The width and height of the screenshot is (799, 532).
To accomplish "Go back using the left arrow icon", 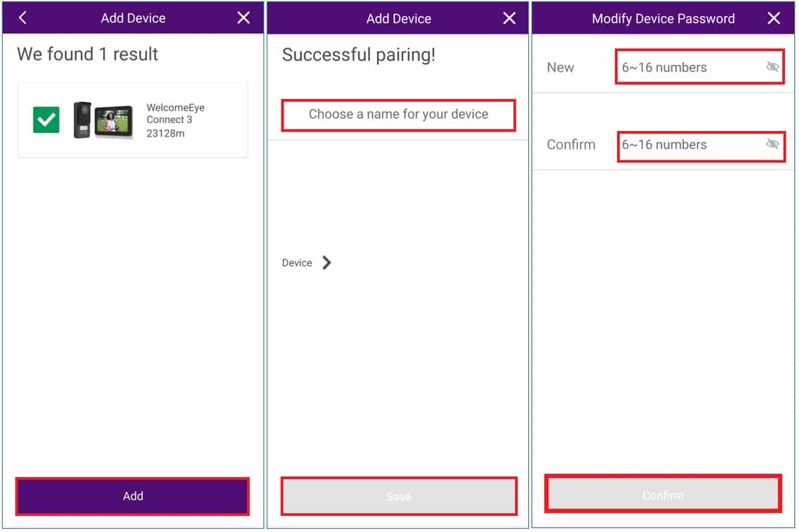I will pos(23,18).
